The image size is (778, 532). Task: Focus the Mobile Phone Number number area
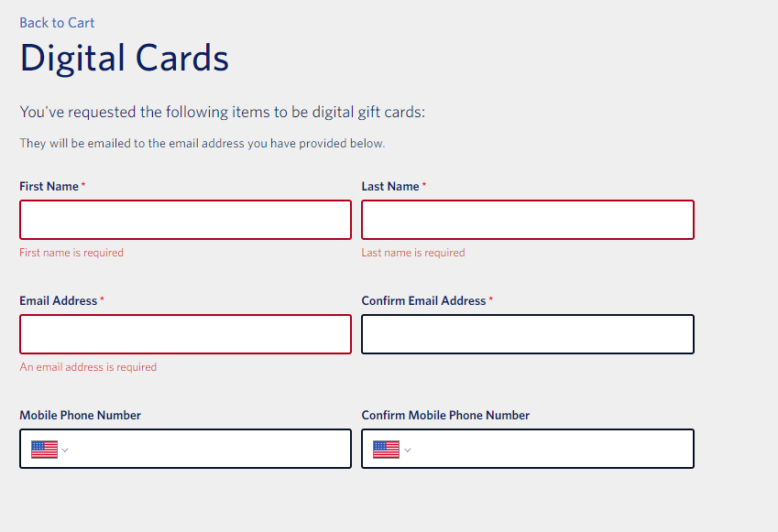tap(211, 449)
